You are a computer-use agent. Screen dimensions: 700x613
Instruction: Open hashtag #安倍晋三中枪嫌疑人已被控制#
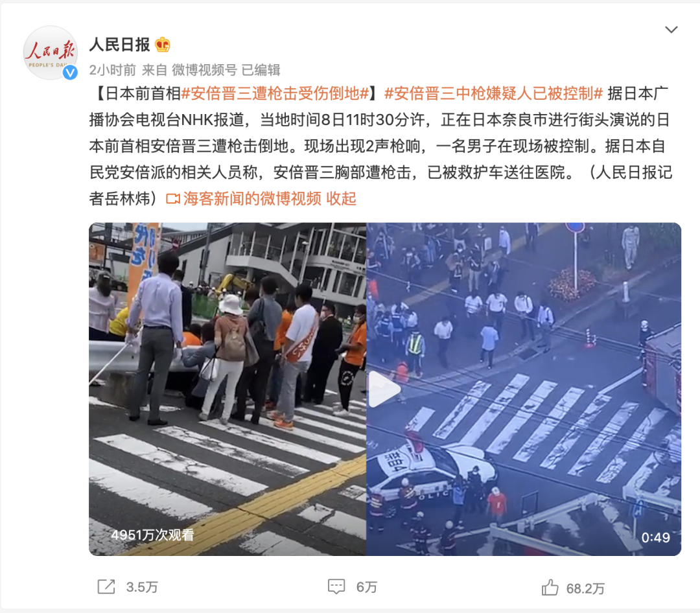click(x=494, y=93)
